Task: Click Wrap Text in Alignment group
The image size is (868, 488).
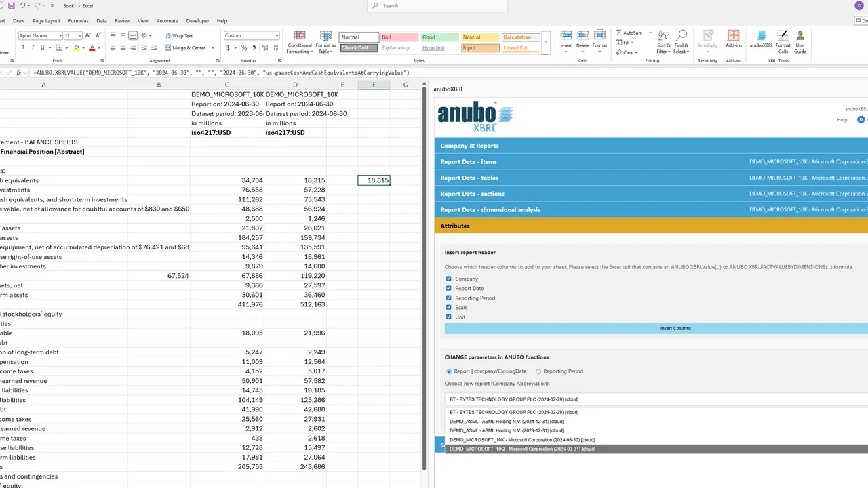Action: (178, 36)
